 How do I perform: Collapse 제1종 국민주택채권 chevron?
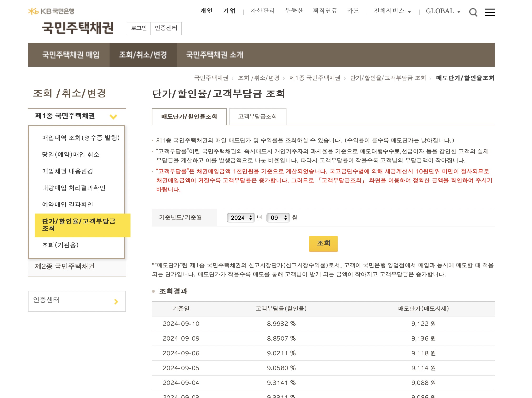pos(113,117)
